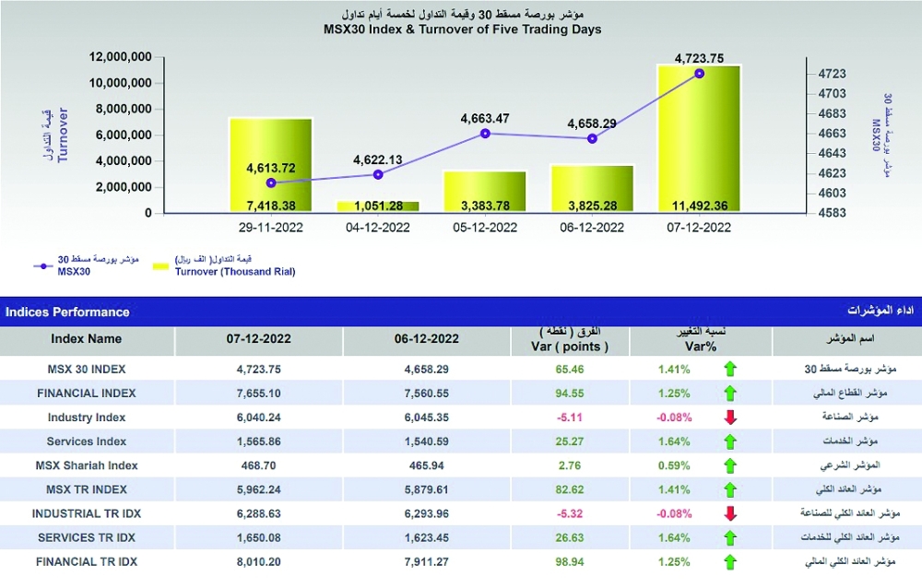Click the 04-12-2022 date axis label
This screenshot has width=922, height=588.
coord(378,227)
